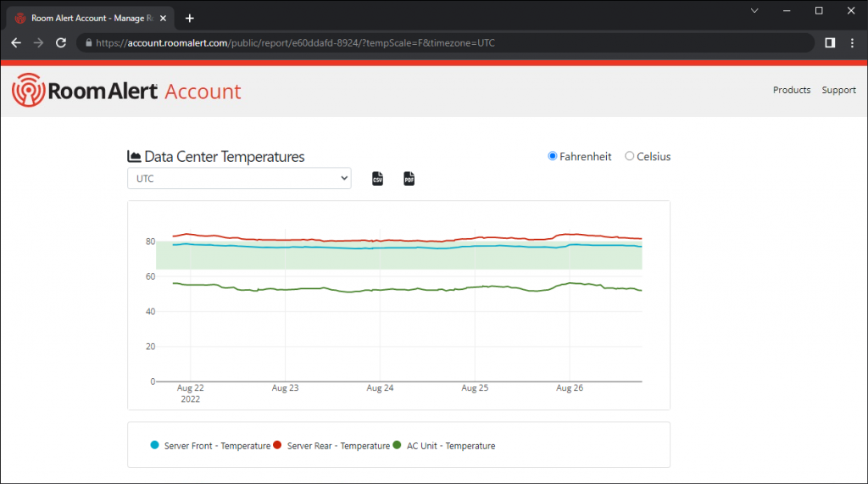This screenshot has width=868, height=484.
Task: Open the UTC timezone dropdown
Action: point(239,179)
